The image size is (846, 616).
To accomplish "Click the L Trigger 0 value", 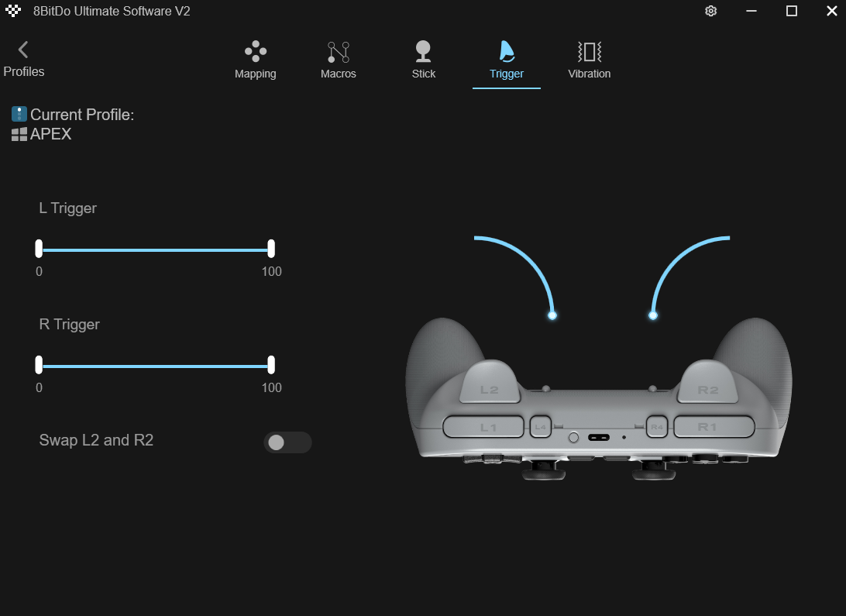I will (x=39, y=272).
